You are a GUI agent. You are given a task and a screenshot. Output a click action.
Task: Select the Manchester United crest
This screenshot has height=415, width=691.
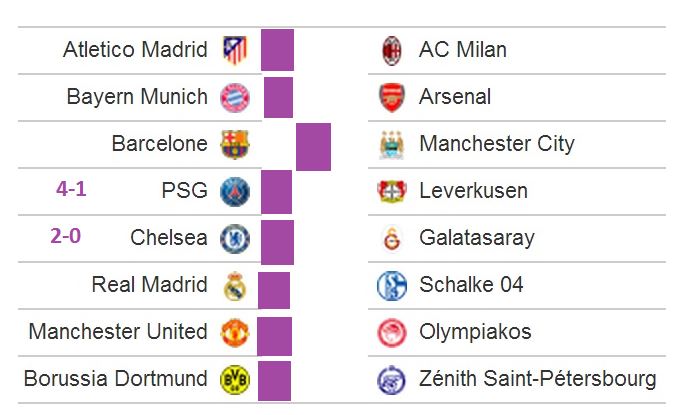point(235,333)
